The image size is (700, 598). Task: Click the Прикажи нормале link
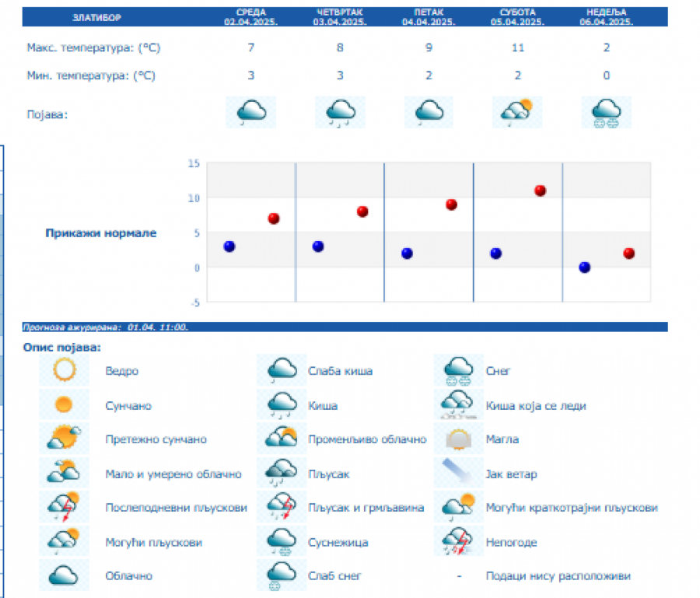[x=101, y=233]
